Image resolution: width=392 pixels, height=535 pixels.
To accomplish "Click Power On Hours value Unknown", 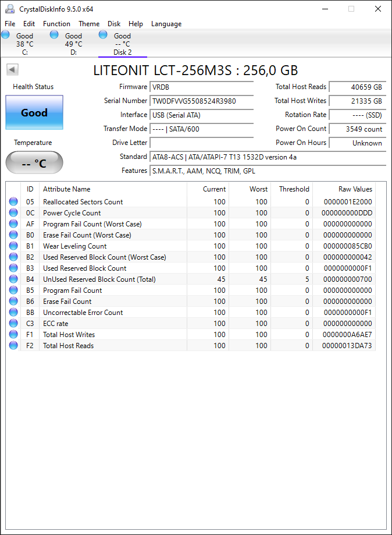I will 358,143.
